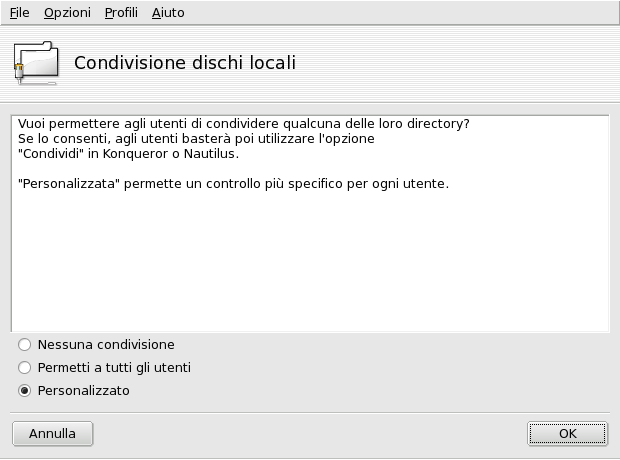Click the Permetti a tutti gli utenti label
Image resolution: width=620 pixels, height=460 pixels.
point(114,368)
